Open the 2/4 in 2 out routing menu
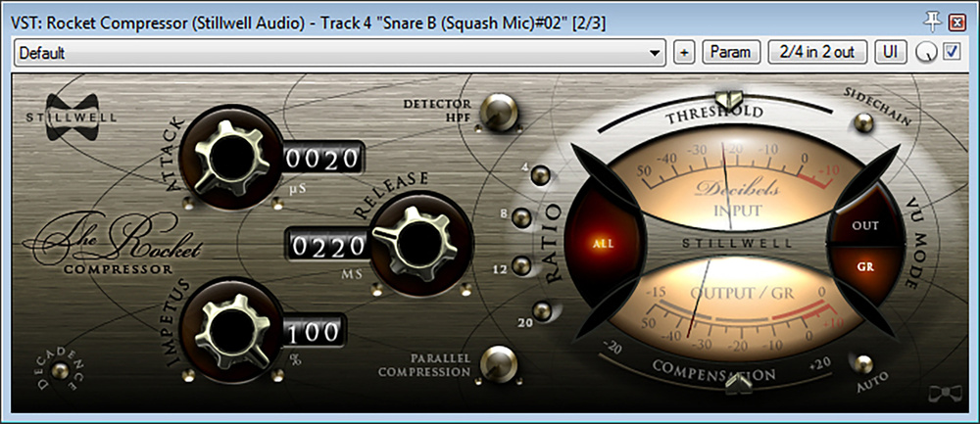Image resolution: width=980 pixels, height=424 pixels. coord(818,52)
